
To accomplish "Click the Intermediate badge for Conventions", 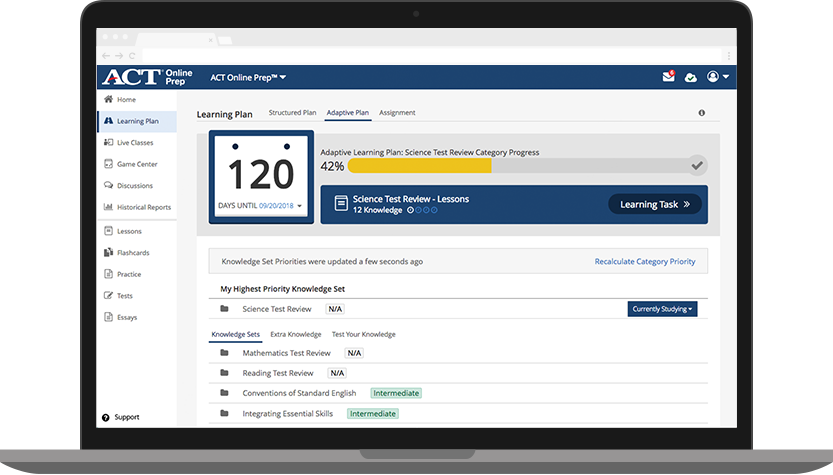I will (396, 393).
